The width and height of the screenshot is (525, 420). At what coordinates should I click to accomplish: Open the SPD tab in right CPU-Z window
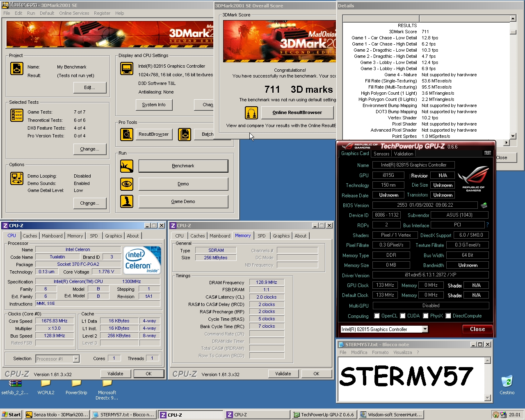(x=262, y=236)
